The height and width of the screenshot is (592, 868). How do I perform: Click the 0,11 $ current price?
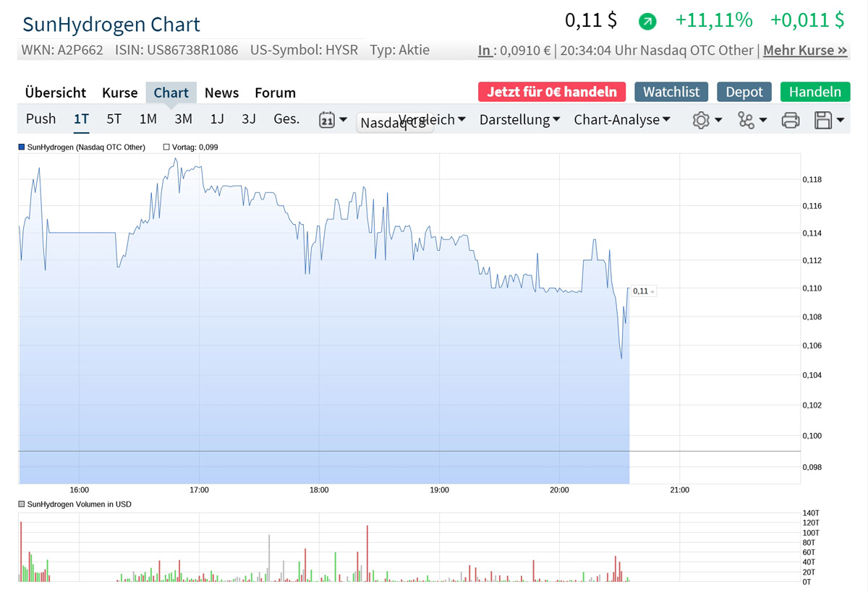[x=591, y=20]
